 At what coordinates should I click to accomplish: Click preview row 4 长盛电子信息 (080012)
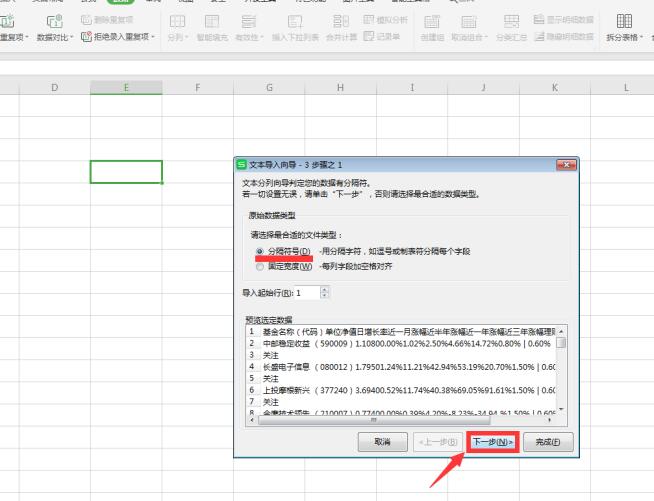(402, 367)
